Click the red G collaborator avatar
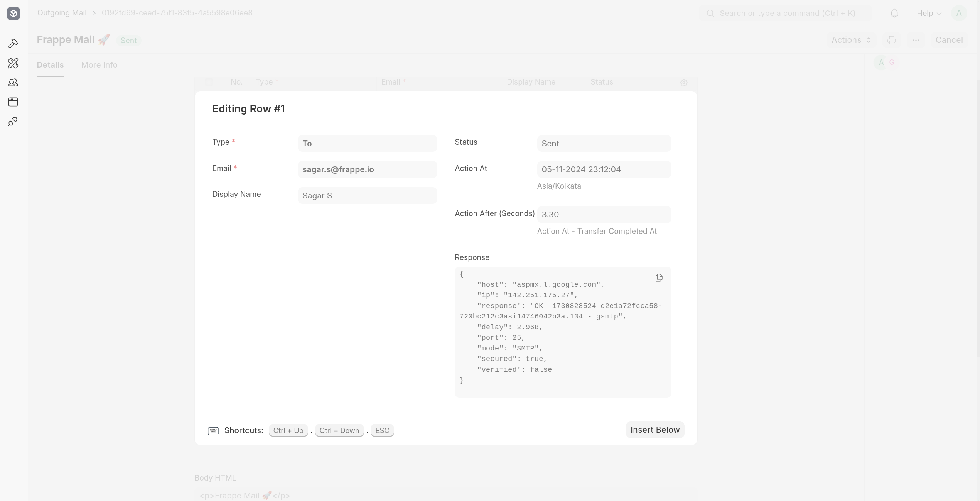Viewport: 980px width, 501px height. tap(891, 62)
